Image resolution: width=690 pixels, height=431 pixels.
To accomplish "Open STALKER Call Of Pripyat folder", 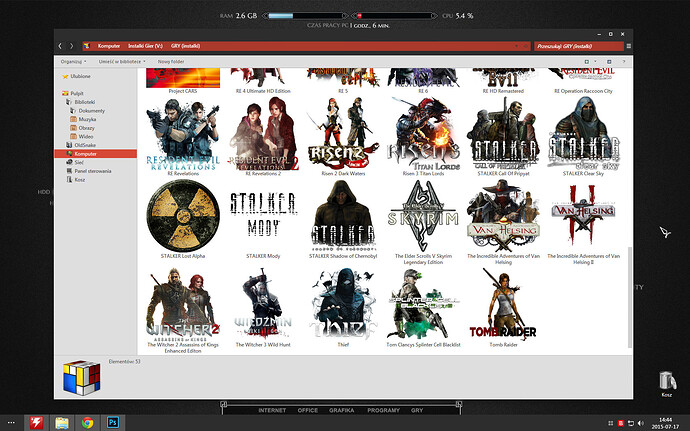I will (503, 134).
